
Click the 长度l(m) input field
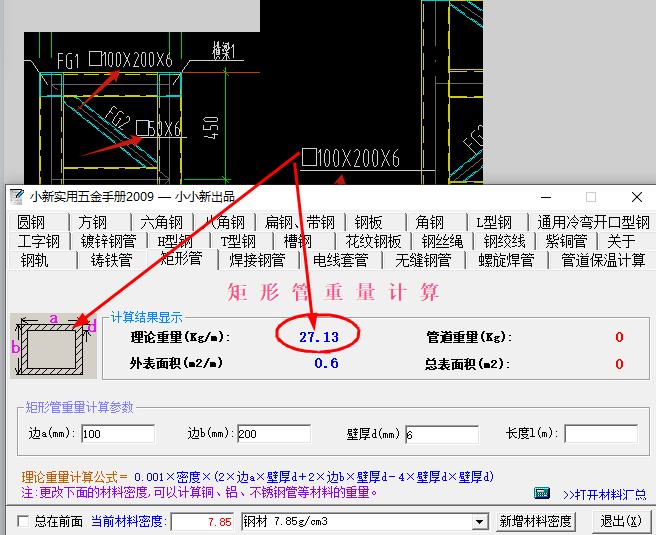coord(601,434)
